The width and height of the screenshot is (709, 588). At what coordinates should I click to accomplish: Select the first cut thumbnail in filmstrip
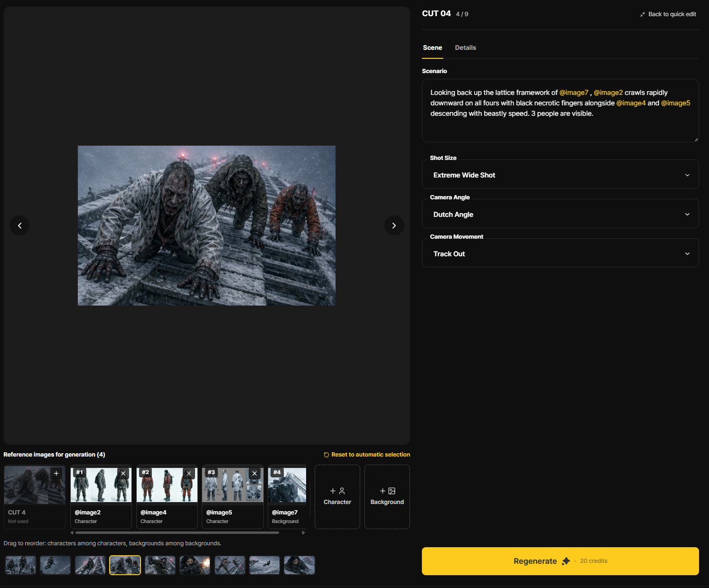coord(20,565)
